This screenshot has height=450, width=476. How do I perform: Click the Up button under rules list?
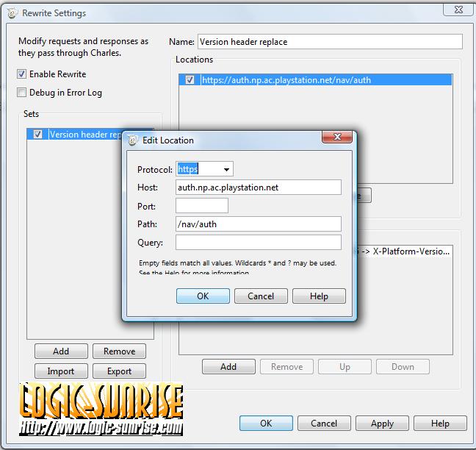pos(345,367)
